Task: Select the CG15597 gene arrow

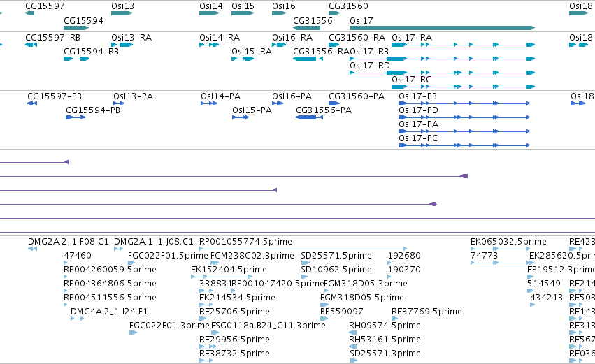Action: pos(29,13)
